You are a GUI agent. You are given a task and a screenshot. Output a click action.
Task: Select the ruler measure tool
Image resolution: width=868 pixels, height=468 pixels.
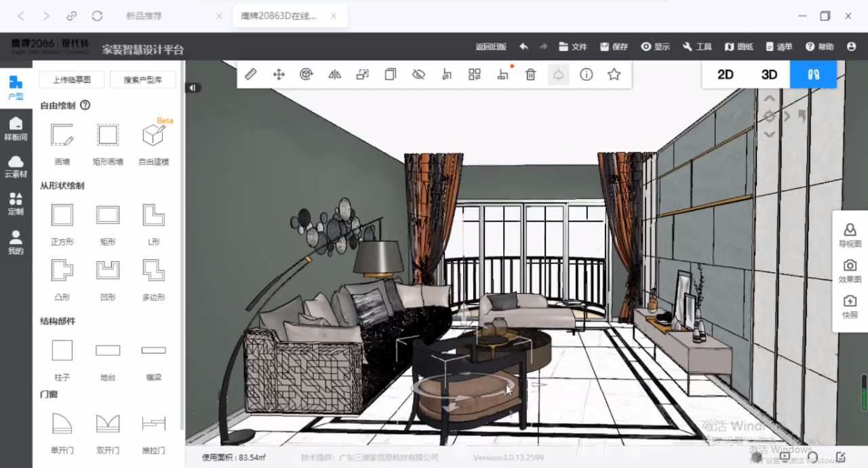(x=251, y=75)
